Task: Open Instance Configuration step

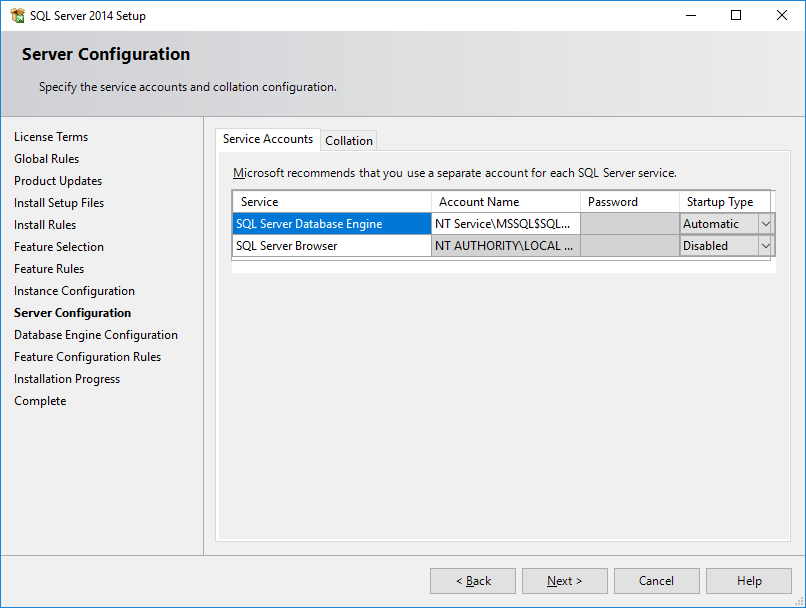Action: pos(74,290)
